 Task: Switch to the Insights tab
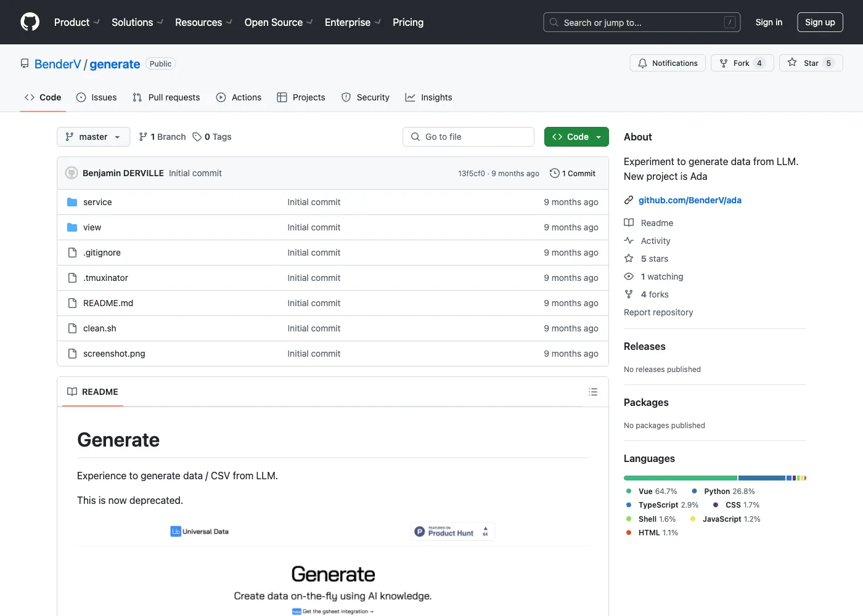(429, 97)
